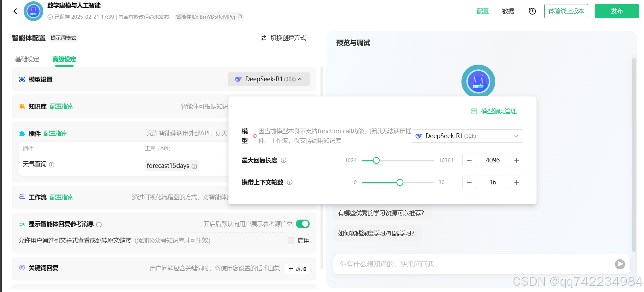Image resolution: width=644 pixels, height=292 pixels.
Task: Click the saved status check icon
Action: [50, 17]
